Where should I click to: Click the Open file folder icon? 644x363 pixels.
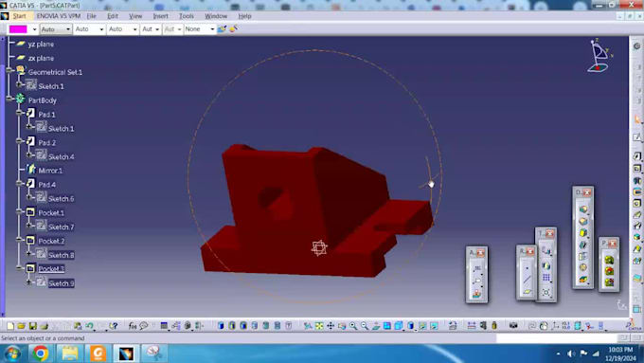22,326
